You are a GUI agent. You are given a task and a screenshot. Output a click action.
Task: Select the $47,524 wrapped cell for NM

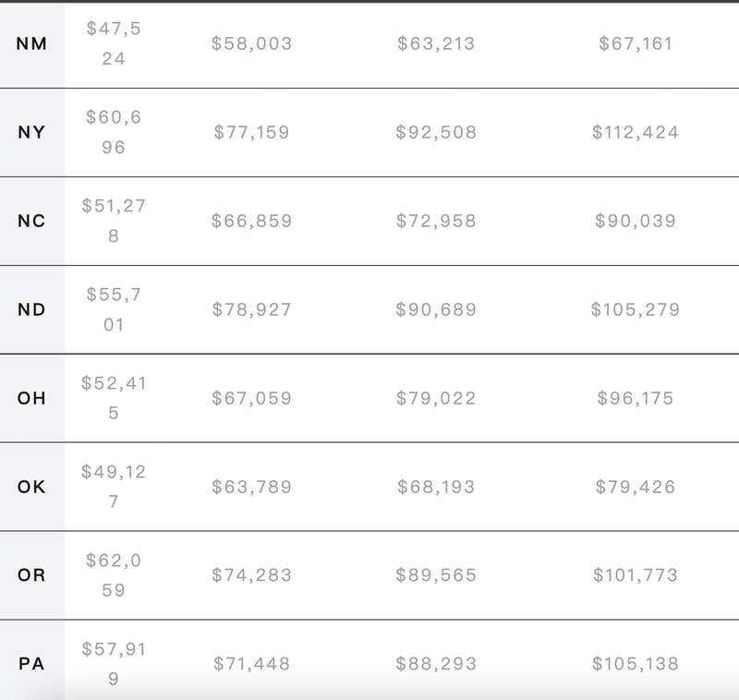point(114,43)
